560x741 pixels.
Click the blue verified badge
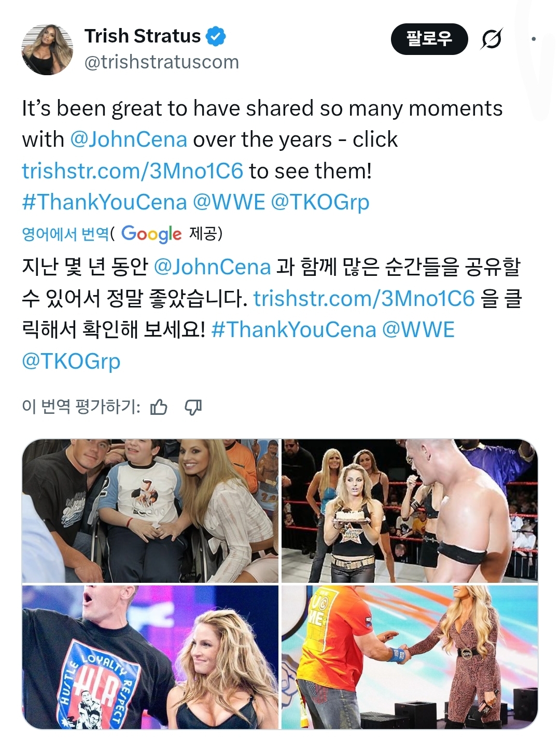pyautogui.click(x=216, y=36)
